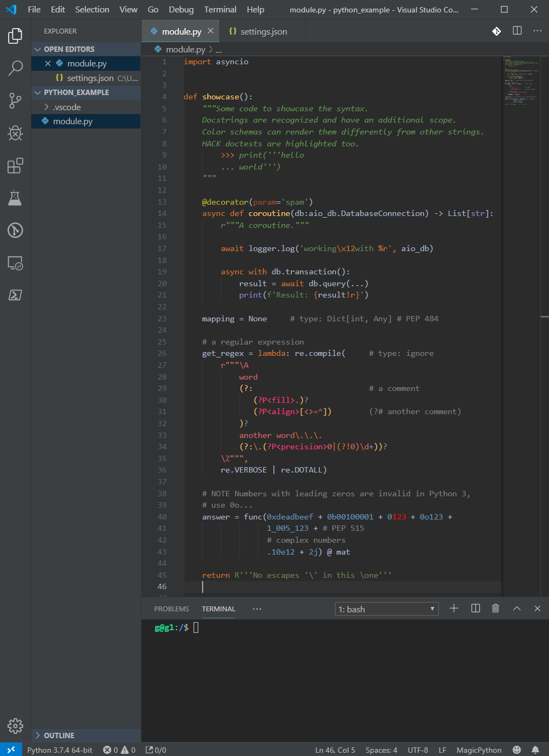Open errors and warnings count in status bar
Image resolution: width=549 pixels, height=756 pixels.
(x=119, y=750)
